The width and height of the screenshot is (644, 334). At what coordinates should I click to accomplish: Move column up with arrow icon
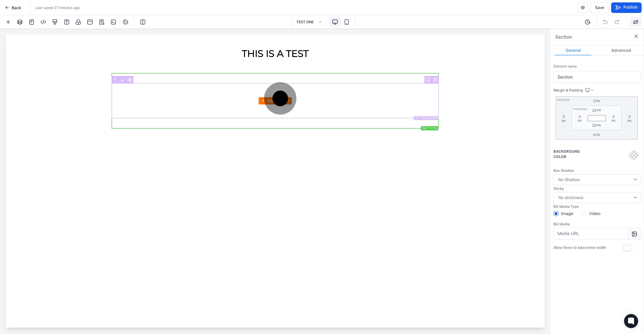[x=115, y=80]
